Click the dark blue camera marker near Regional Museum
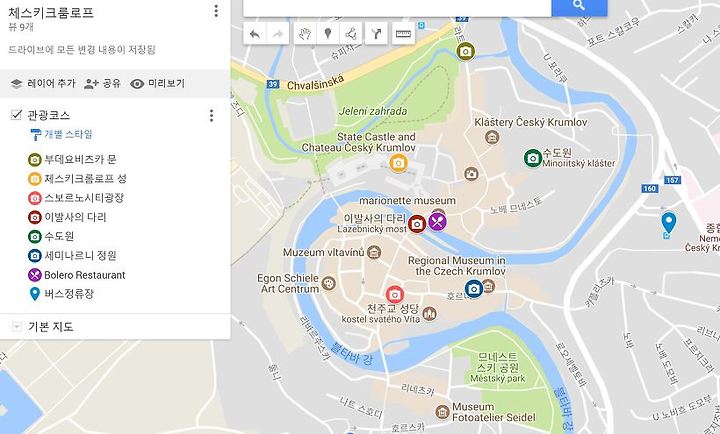Screen dimensions: 720x434 [x=474, y=288]
